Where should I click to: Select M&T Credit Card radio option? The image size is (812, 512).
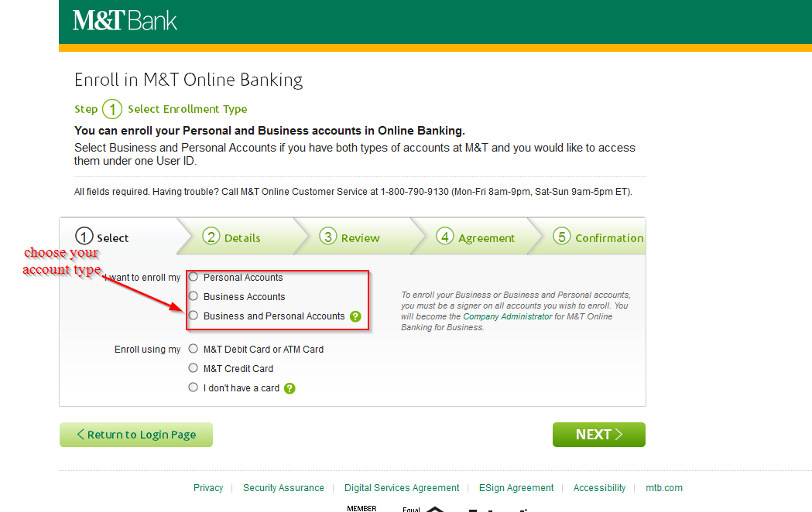[194, 367]
